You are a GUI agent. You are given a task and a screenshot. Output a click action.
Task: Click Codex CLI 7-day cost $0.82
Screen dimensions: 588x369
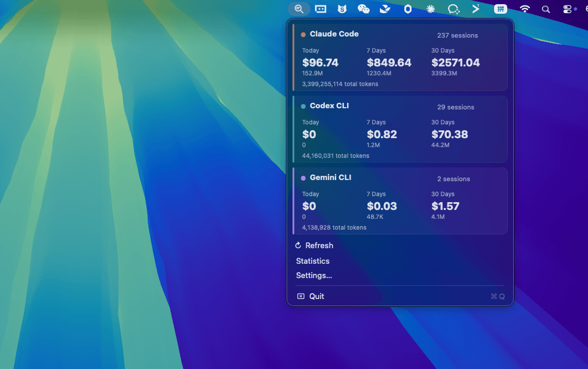pos(382,134)
